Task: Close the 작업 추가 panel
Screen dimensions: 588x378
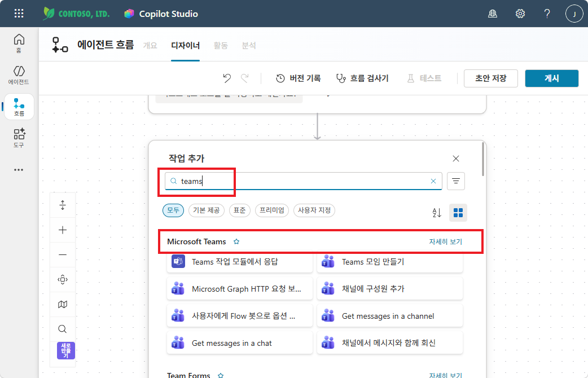Action: (455, 159)
